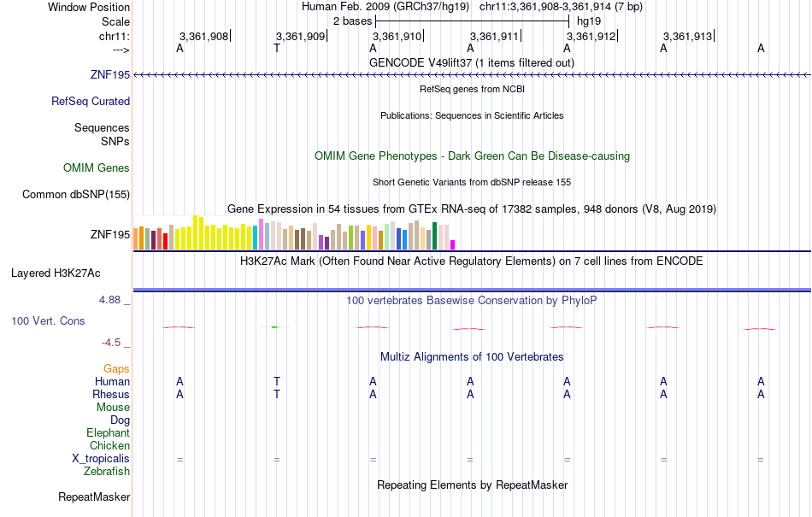Click the Gene Expression in 54 tissues title
Image resolution: width=812 pixels, height=517 pixels.
[471, 209]
